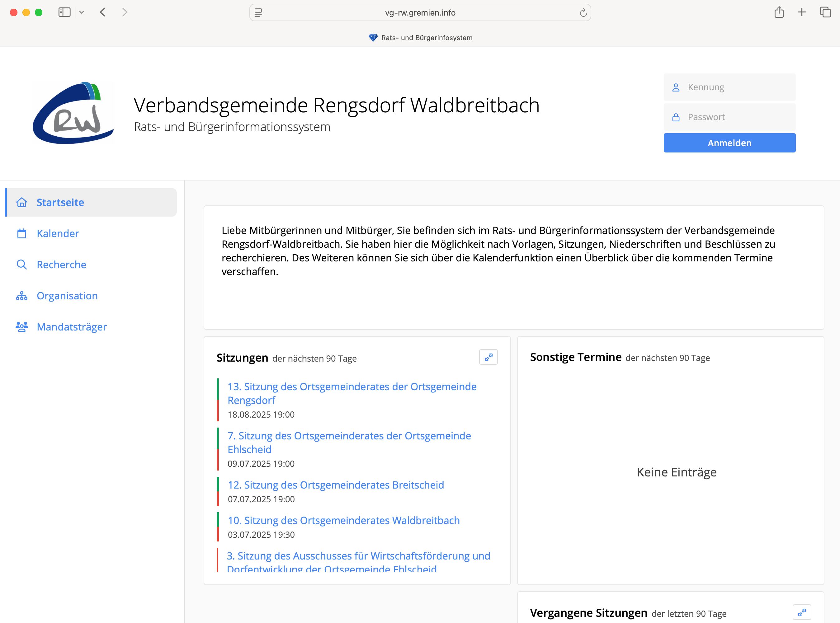Expand the Vergangene Sitzungen panel
The height and width of the screenshot is (623, 840).
[803, 612]
